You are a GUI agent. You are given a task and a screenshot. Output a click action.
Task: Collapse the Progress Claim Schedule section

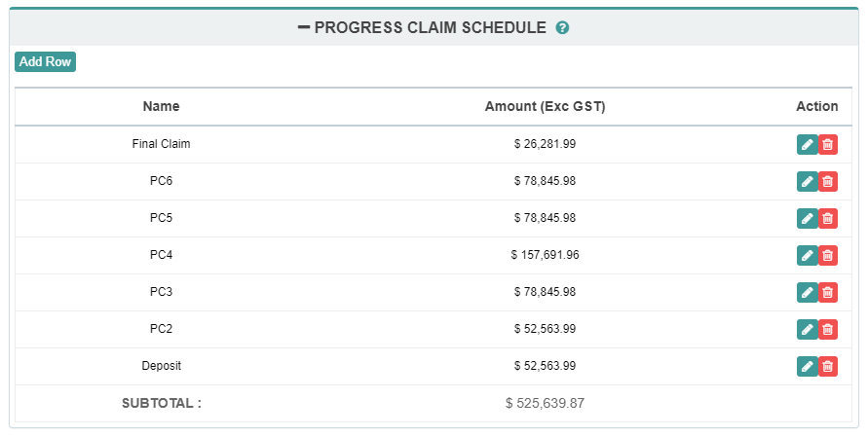click(304, 27)
